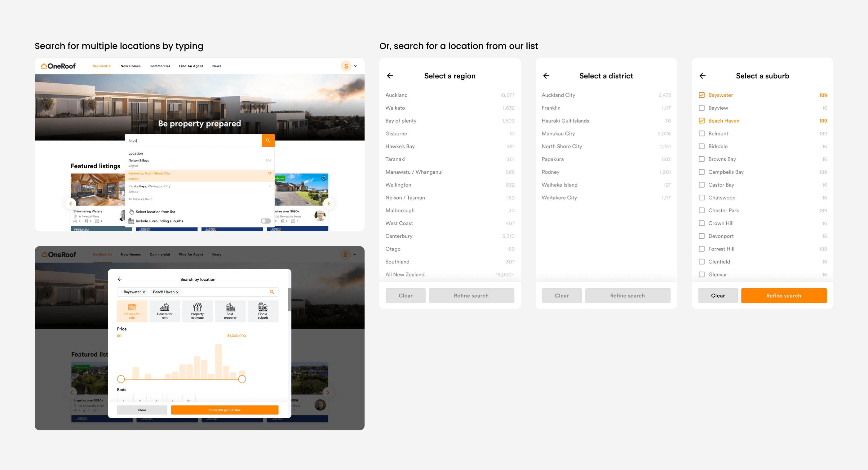Choose Bayswater, North Shore City suggestion
Screen dimensions: 868x470
199,176
